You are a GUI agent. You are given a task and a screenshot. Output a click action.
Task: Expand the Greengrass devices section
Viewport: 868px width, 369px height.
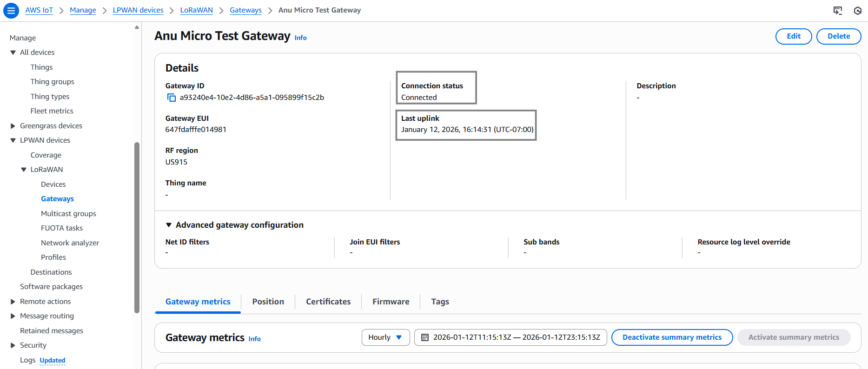[x=13, y=126]
